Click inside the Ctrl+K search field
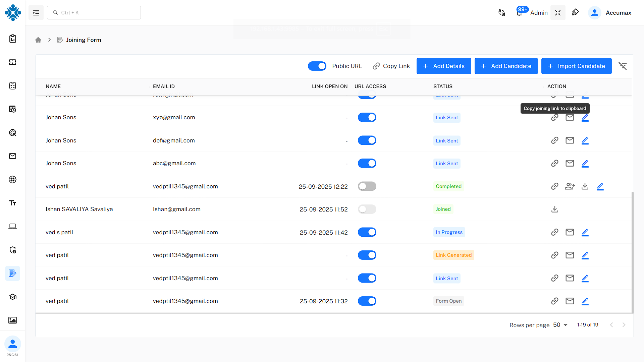The image size is (644, 362). point(94,12)
